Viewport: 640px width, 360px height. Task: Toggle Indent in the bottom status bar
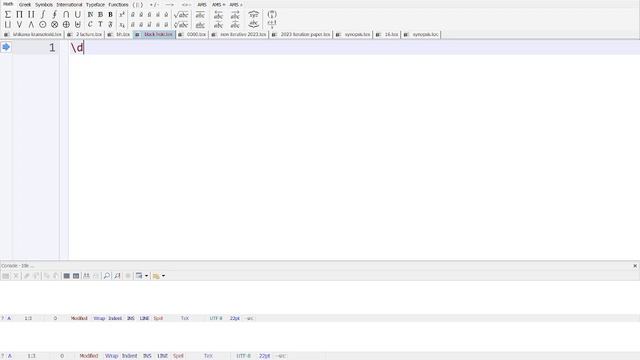pyautogui.click(x=129, y=356)
